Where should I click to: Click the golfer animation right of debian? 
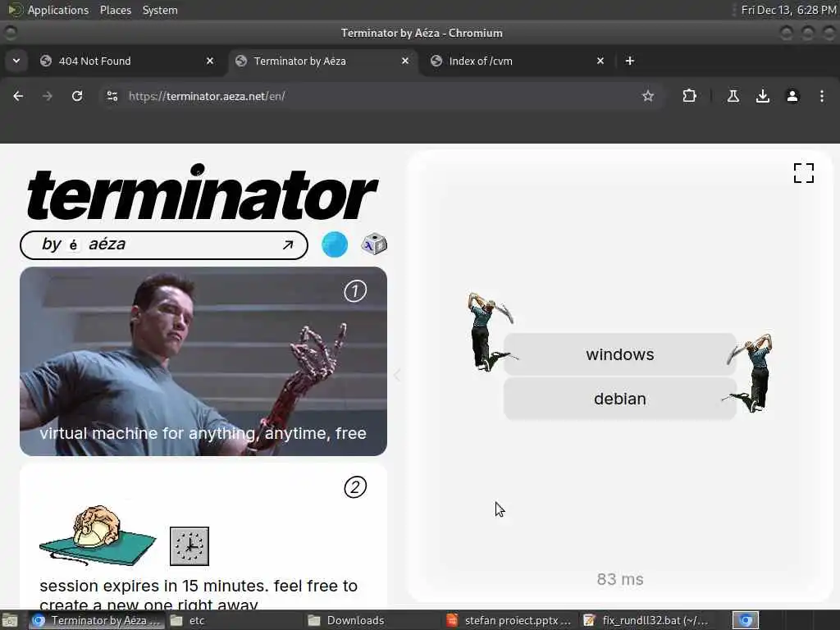tap(750, 372)
